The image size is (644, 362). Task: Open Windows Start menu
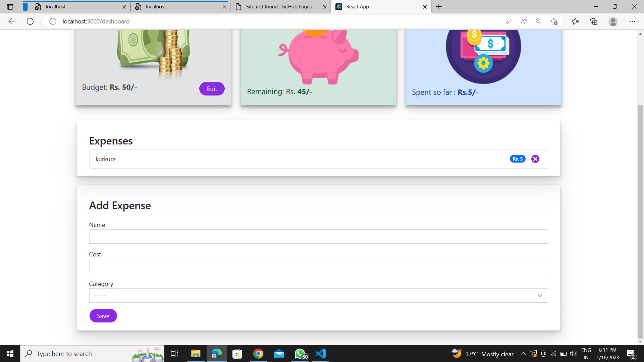click(10, 354)
